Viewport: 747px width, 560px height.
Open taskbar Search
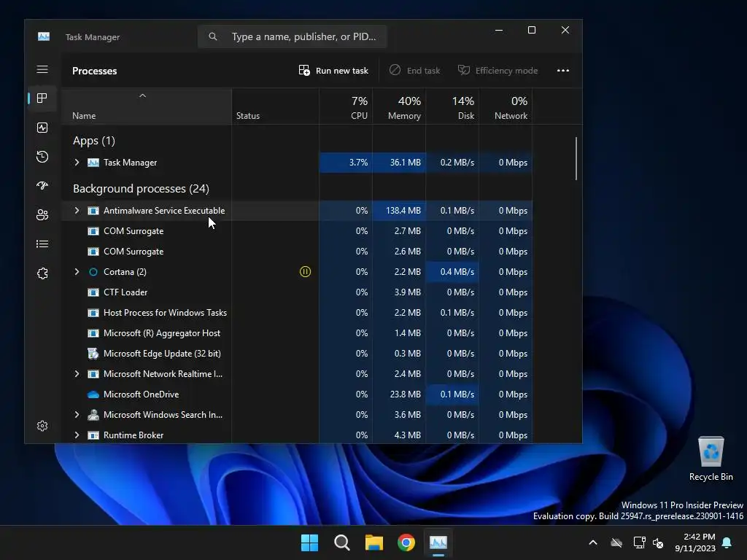point(342,542)
